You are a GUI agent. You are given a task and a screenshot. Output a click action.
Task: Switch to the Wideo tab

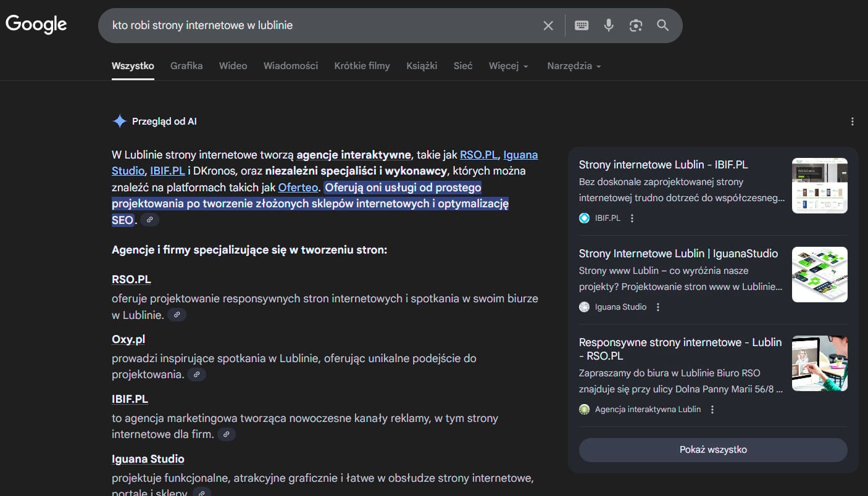[x=233, y=66]
